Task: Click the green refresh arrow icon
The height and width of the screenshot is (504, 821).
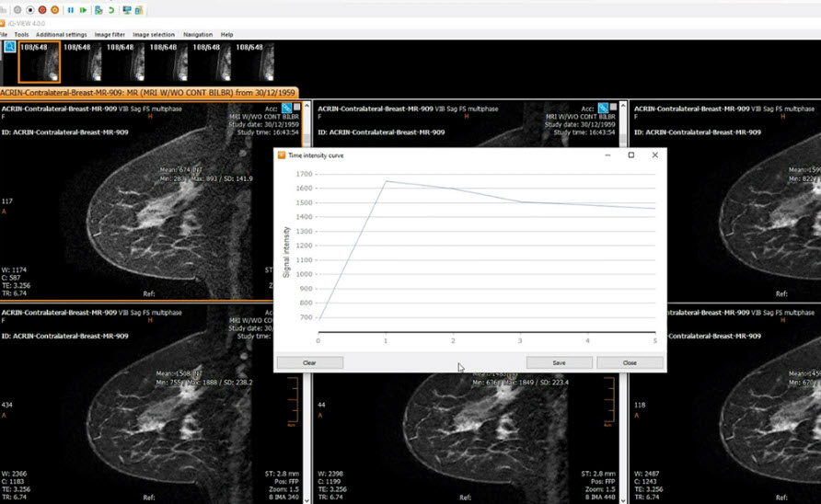Action: point(111,10)
